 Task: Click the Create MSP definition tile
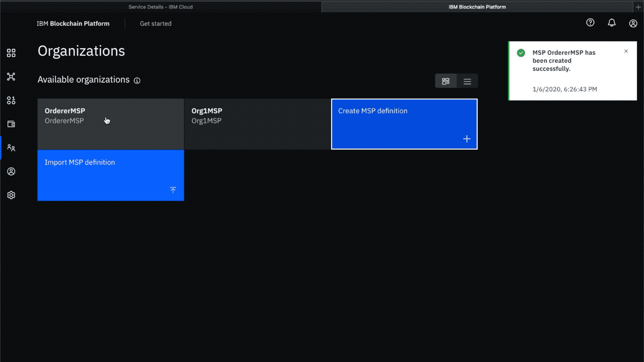point(404,124)
